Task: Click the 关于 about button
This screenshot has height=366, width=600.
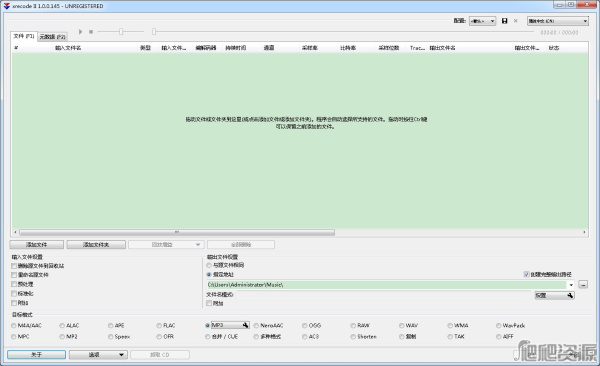Action: click(36, 355)
